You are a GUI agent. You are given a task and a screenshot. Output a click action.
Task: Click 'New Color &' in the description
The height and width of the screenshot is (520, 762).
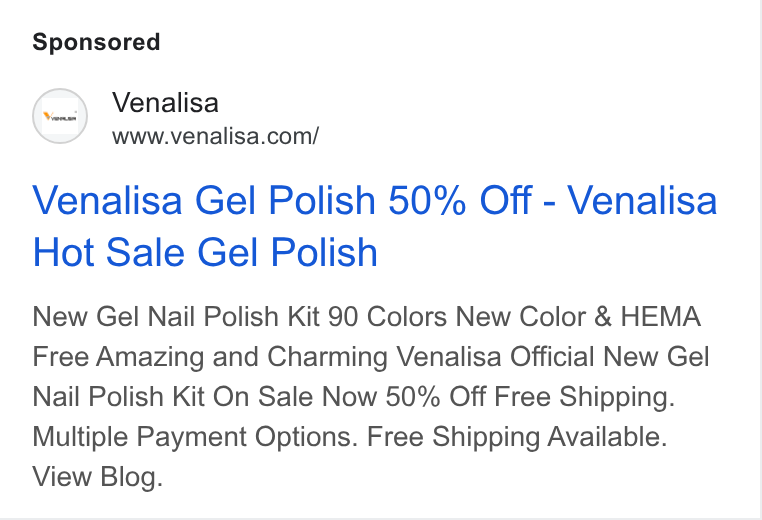534,317
